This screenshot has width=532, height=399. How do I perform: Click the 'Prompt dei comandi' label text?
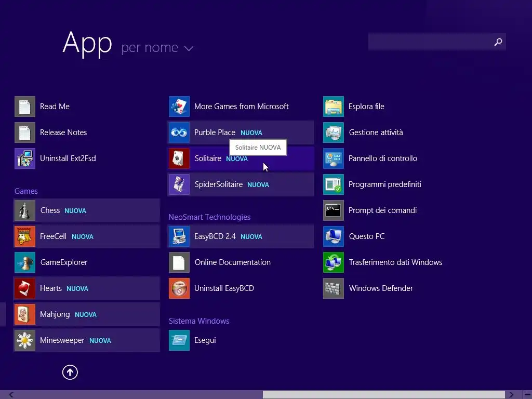[383, 210]
